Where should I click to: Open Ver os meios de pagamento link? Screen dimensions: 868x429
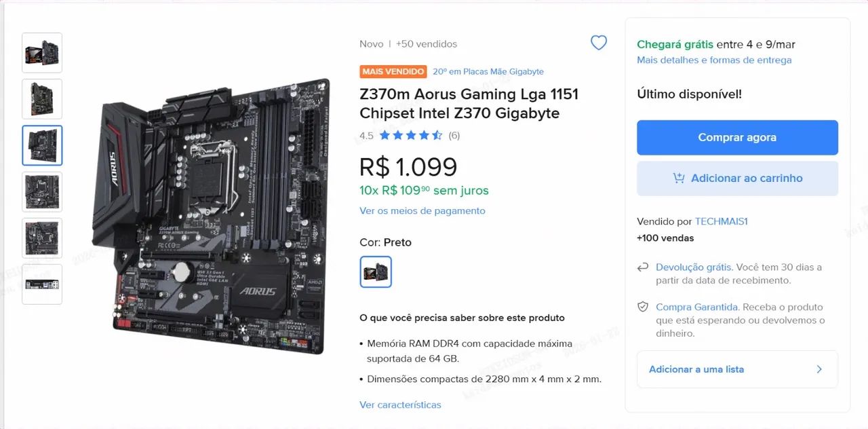coord(422,210)
